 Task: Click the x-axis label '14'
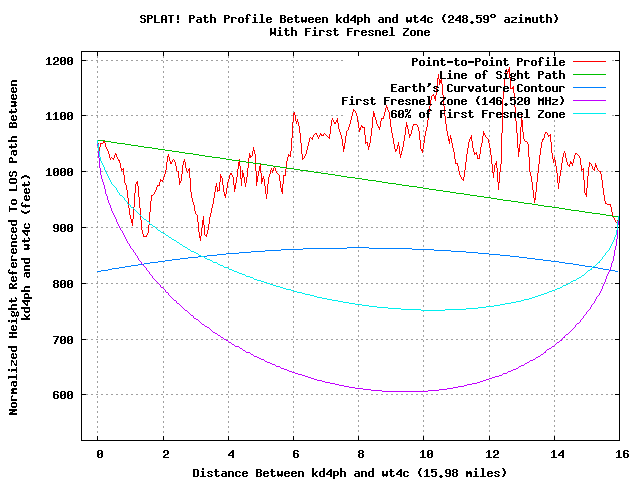pyautogui.click(x=557, y=454)
